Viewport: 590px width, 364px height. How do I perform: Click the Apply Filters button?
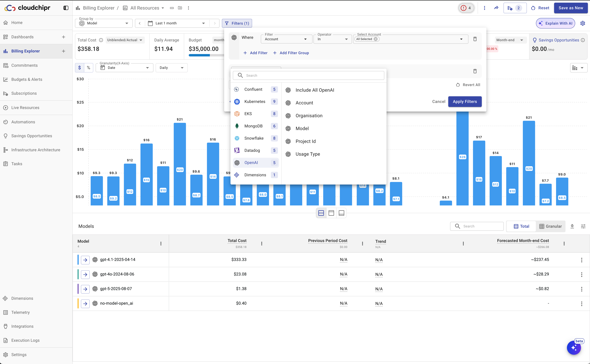click(465, 102)
